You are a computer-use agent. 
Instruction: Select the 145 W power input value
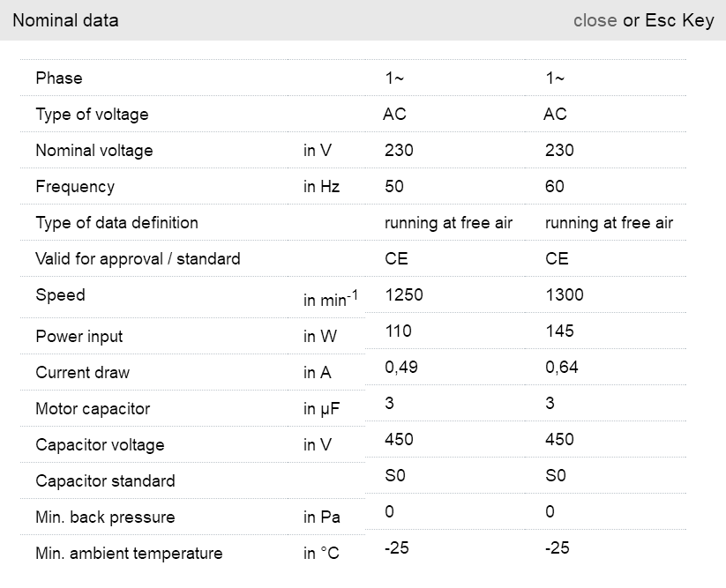coord(559,331)
